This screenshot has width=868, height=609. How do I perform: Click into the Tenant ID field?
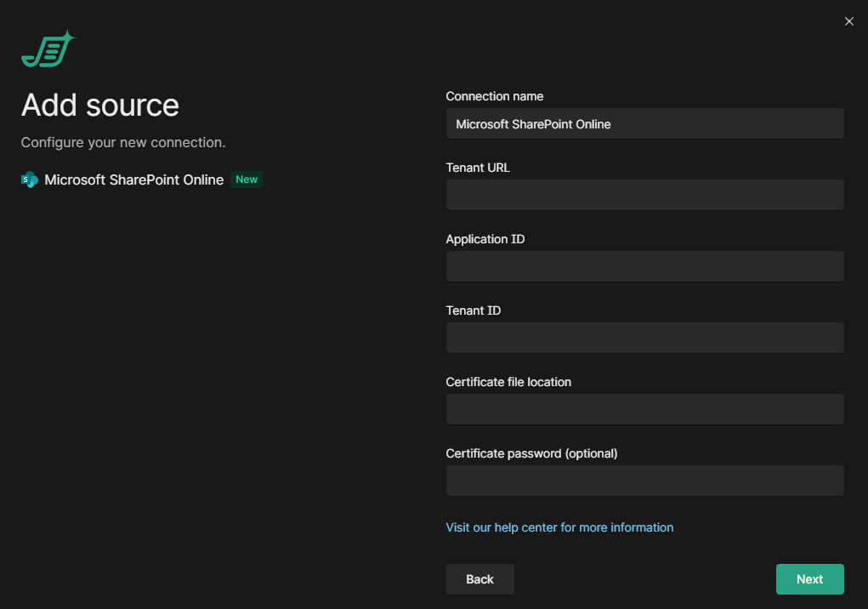(644, 338)
